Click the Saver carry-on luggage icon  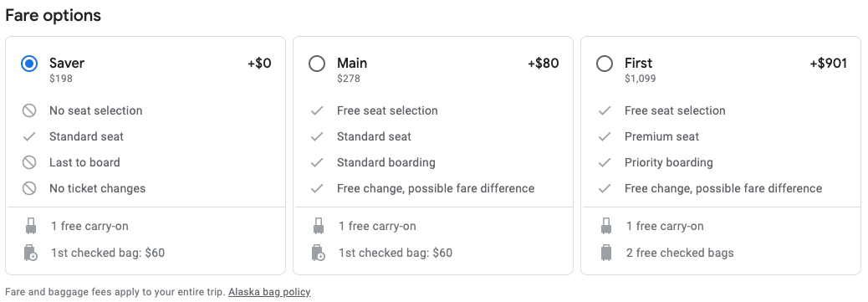[31, 226]
